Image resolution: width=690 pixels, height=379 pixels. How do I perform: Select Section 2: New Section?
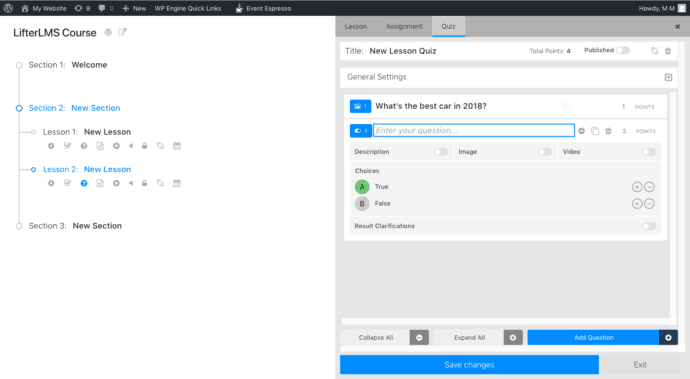click(x=74, y=108)
